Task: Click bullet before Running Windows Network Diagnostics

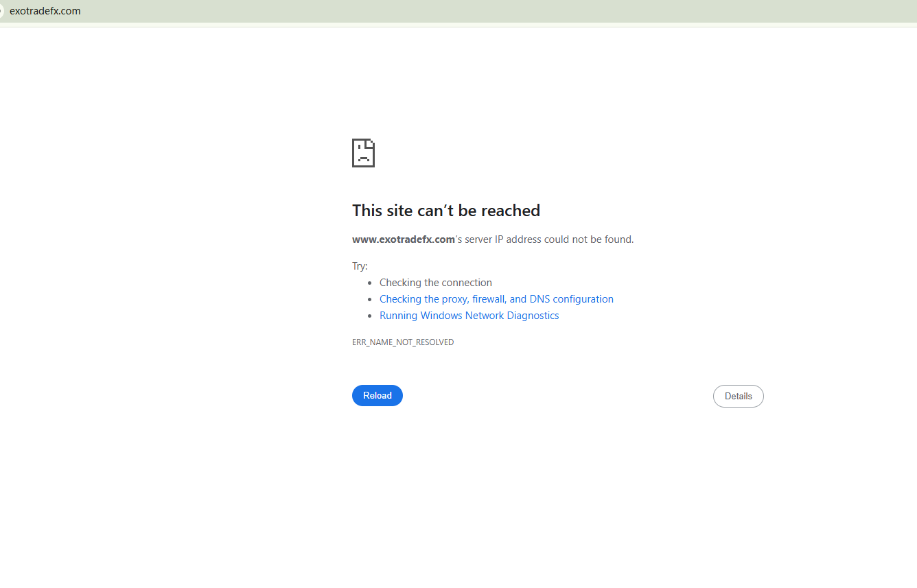Action: (x=370, y=316)
